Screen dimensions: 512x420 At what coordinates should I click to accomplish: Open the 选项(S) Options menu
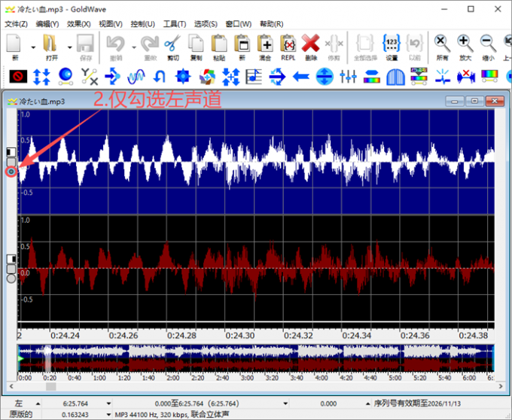click(x=206, y=24)
